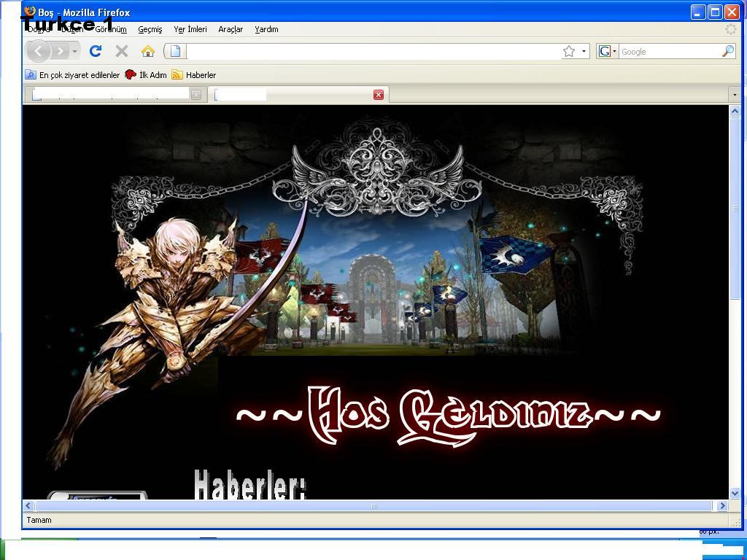
Task: Click the loading throbber icon
Action: 731,29
